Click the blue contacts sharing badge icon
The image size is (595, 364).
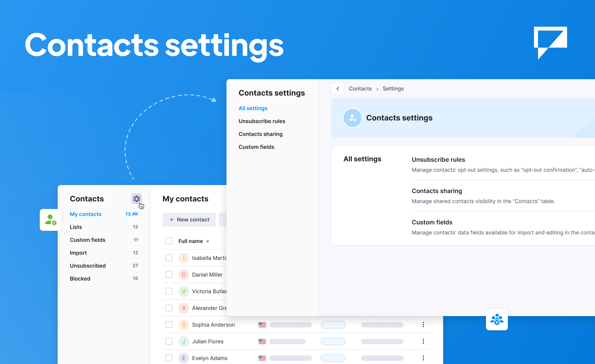497,319
